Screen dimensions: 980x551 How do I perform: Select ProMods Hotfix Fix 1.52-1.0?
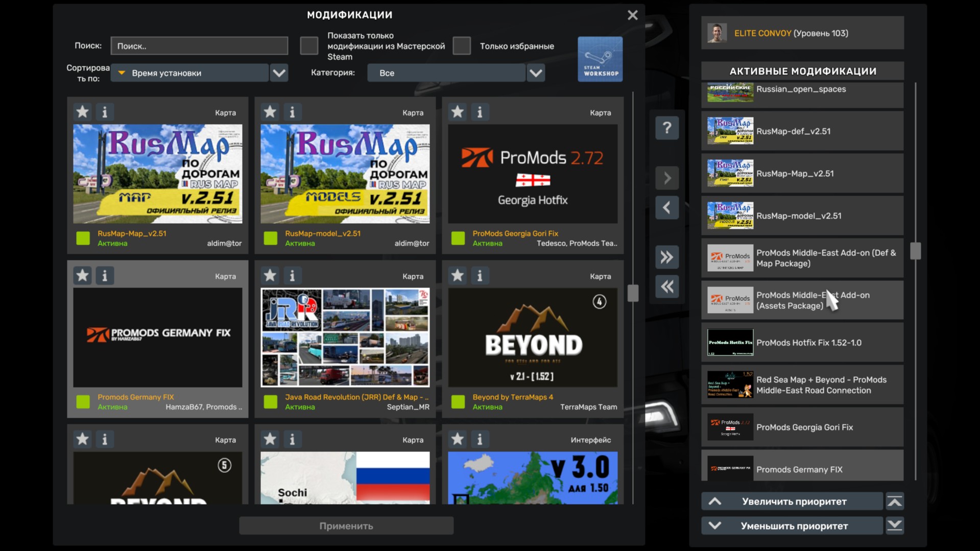click(x=802, y=343)
